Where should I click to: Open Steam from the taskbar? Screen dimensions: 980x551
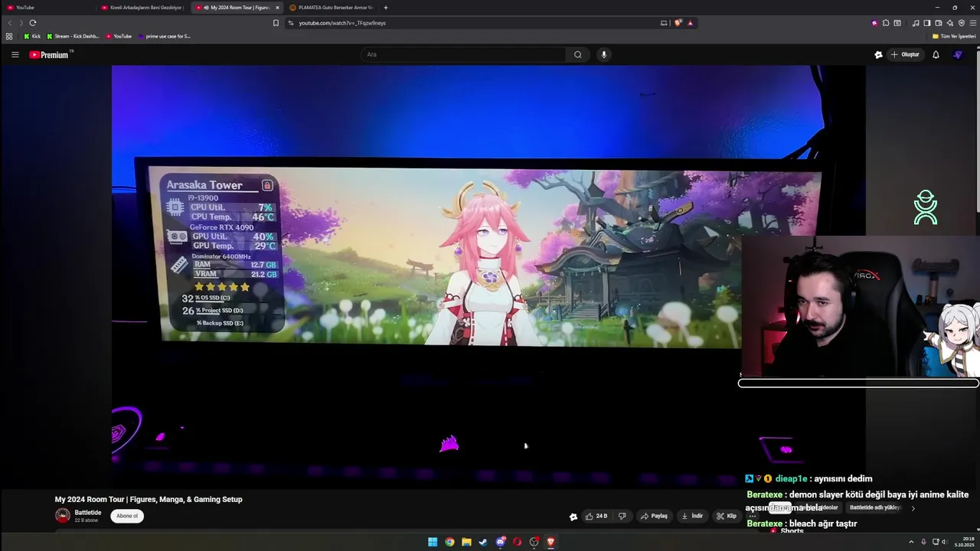483,542
